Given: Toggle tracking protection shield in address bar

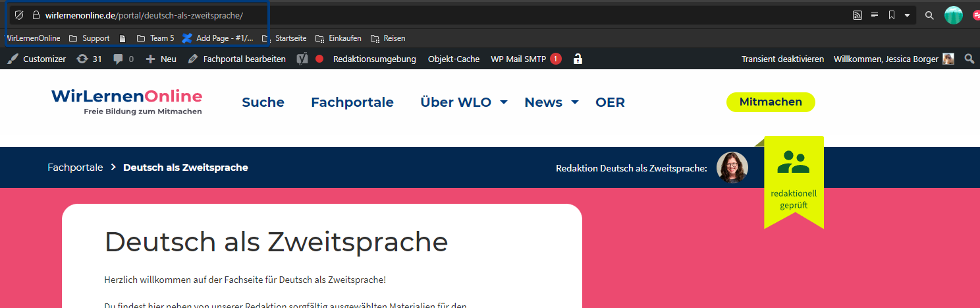Looking at the screenshot, I should (19, 15).
